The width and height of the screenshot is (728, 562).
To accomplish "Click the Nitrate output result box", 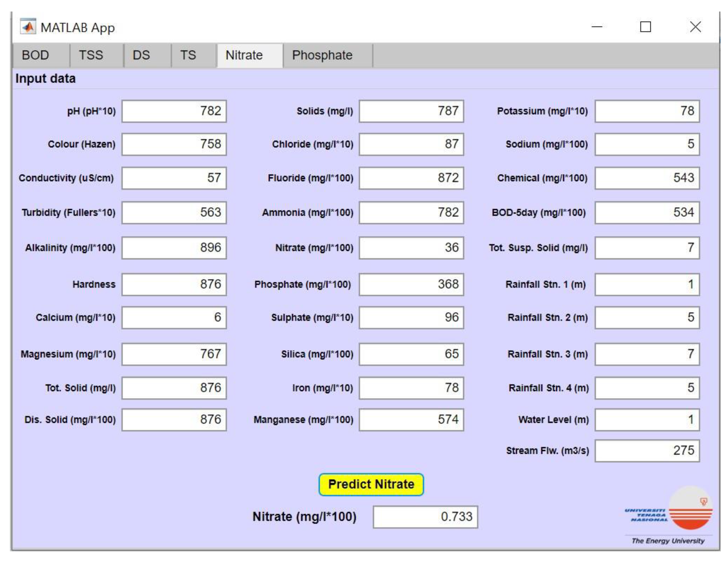I will pos(425,517).
